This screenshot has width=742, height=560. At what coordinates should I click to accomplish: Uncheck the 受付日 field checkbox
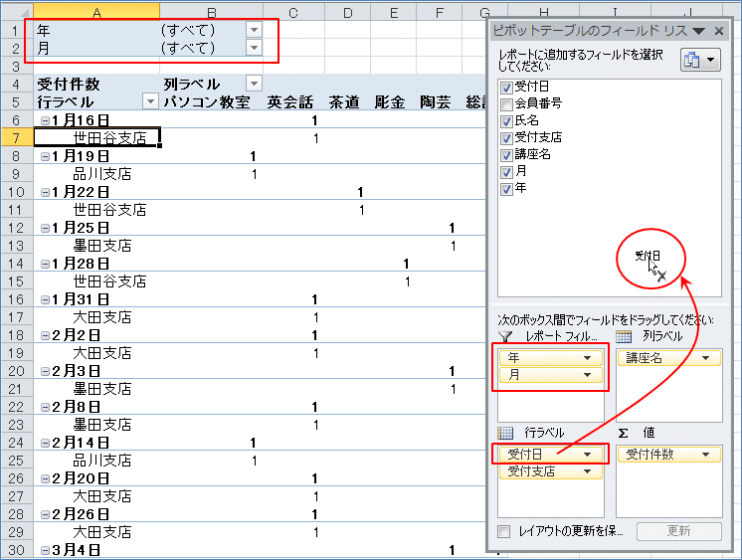506,88
